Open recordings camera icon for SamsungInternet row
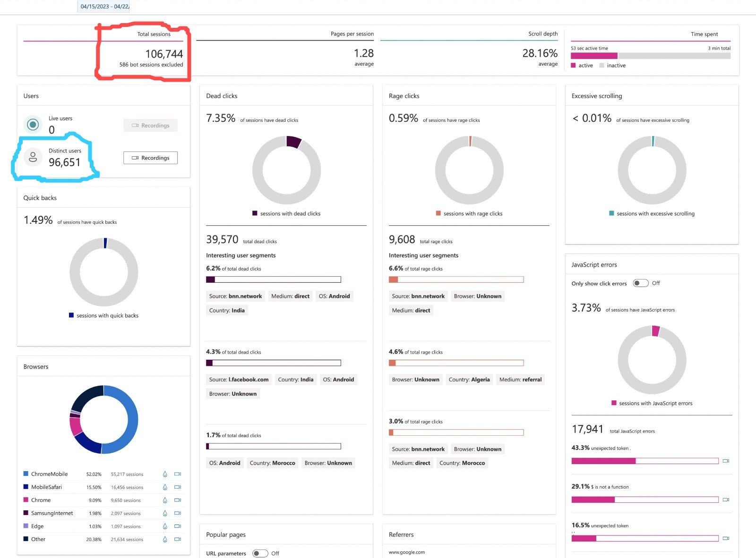Viewport: 756px width, 558px height. coord(178,513)
